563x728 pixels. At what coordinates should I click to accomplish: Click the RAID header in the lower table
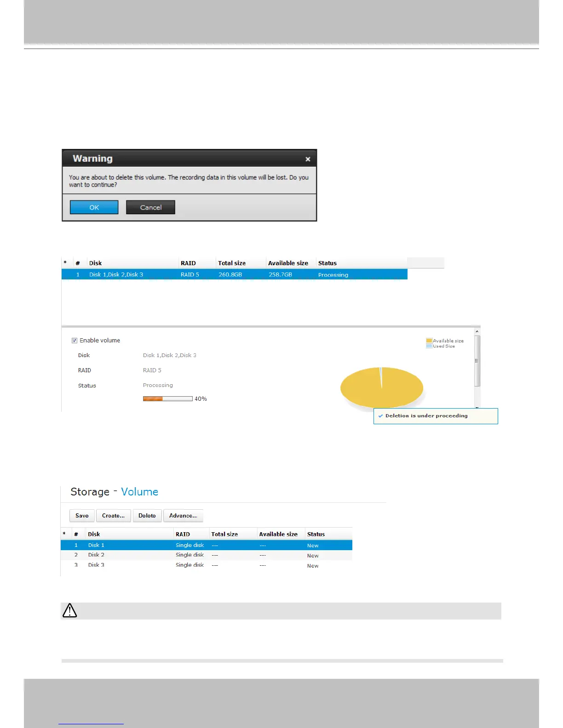point(183,534)
